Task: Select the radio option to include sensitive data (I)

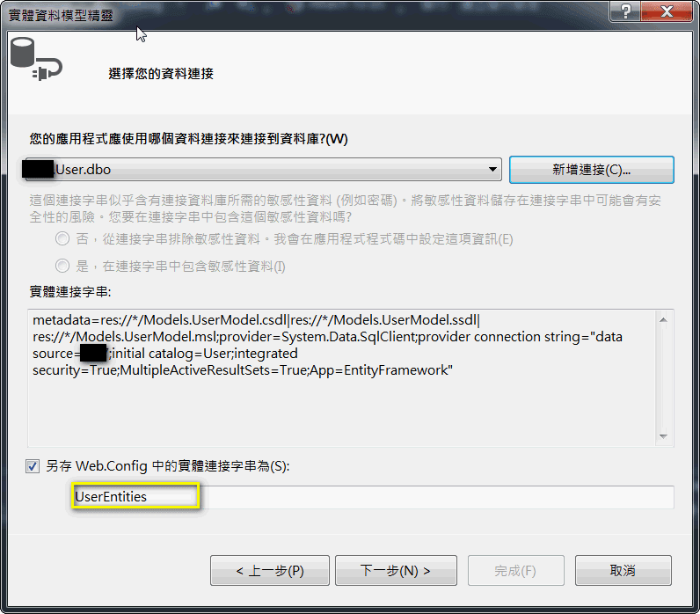Action: (62, 267)
